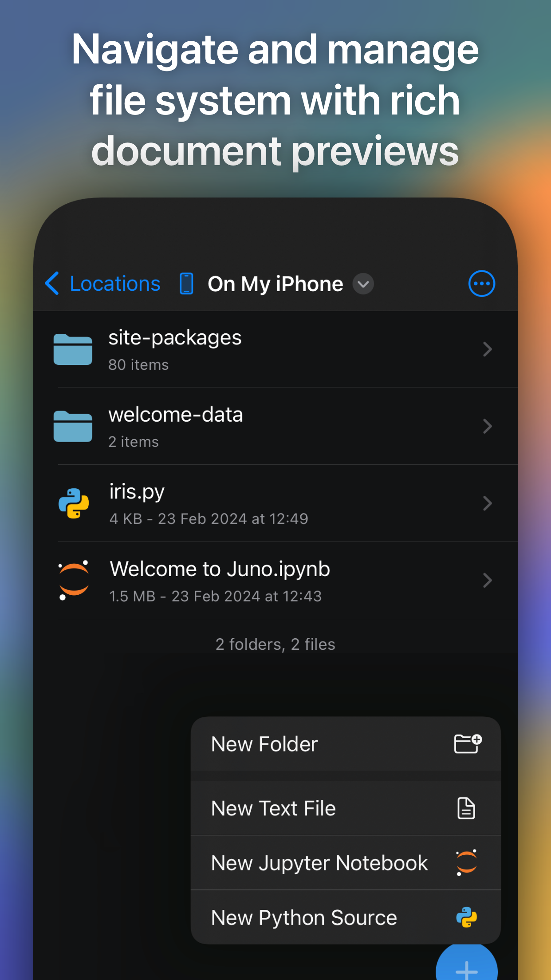The height and width of the screenshot is (980, 551).
Task: Open Welcome to Juno.ipynb via its chevron
Action: (488, 580)
